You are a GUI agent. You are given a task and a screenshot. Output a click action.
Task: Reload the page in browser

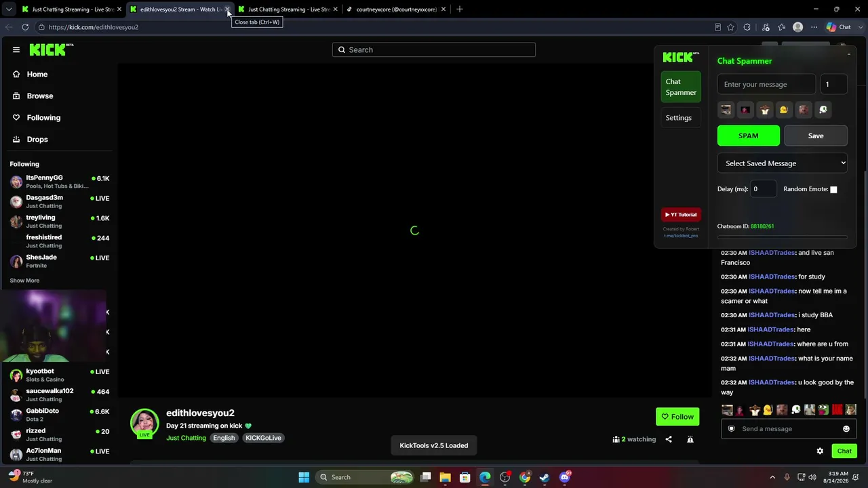pos(25,27)
